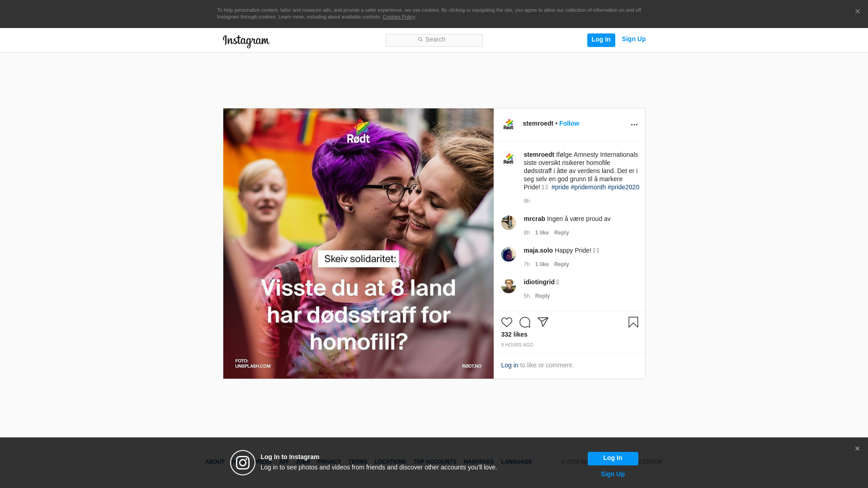Open the three-dot post options menu

(634, 125)
